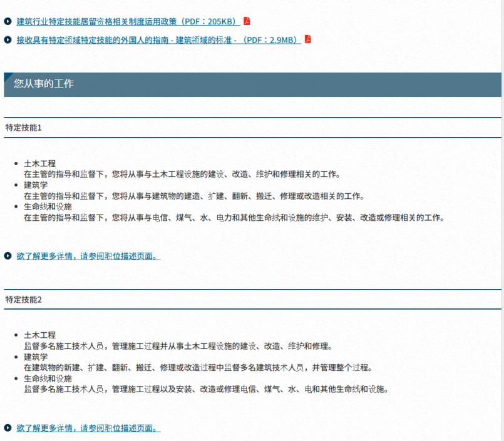Image resolution: width=504 pixels, height=441 pixels.
Task: Click the 特定技能2 subheading
Action: (24, 300)
